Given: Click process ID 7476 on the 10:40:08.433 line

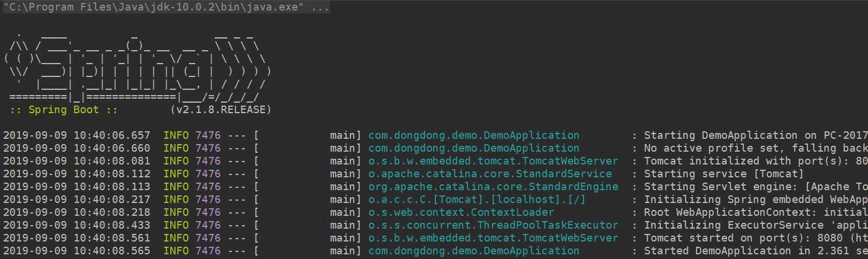Looking at the screenshot, I should pos(208,225).
